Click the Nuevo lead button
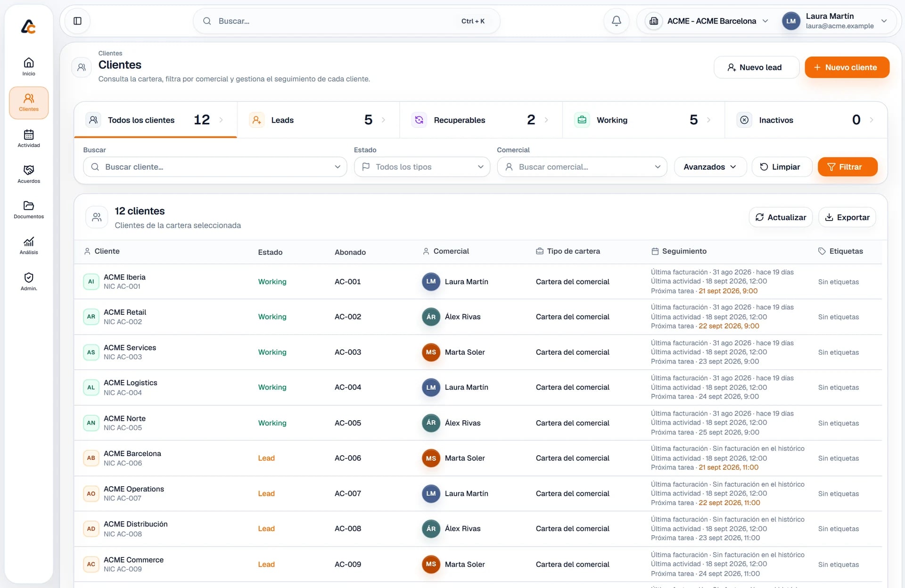The height and width of the screenshot is (588, 905). [756, 67]
